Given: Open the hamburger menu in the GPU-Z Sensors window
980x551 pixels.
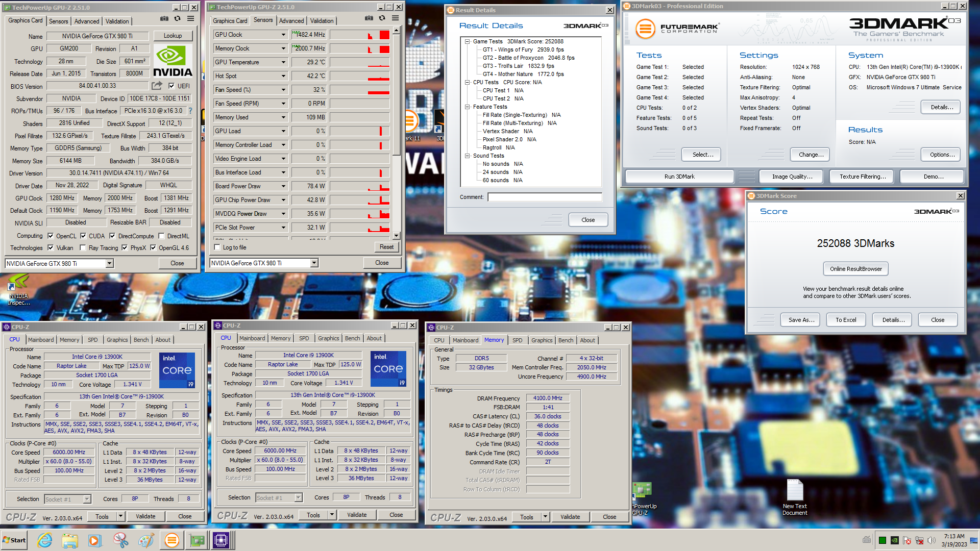Looking at the screenshot, I should click(395, 18).
